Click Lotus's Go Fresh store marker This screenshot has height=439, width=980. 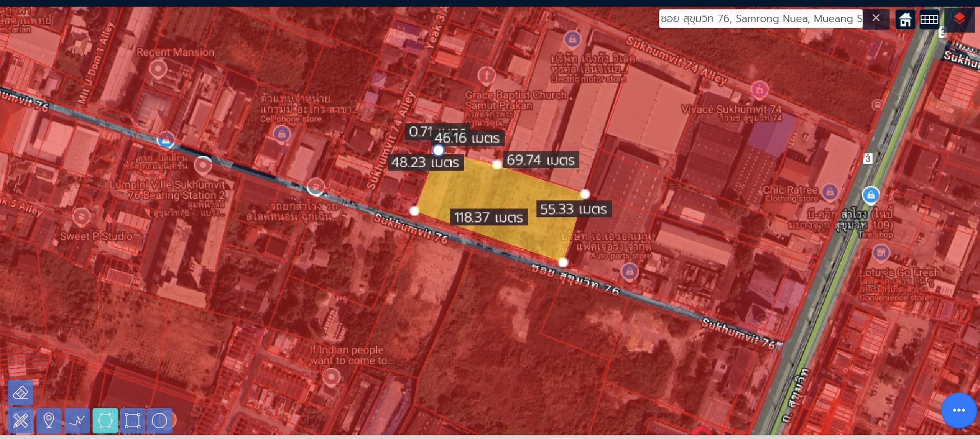pos(881,252)
